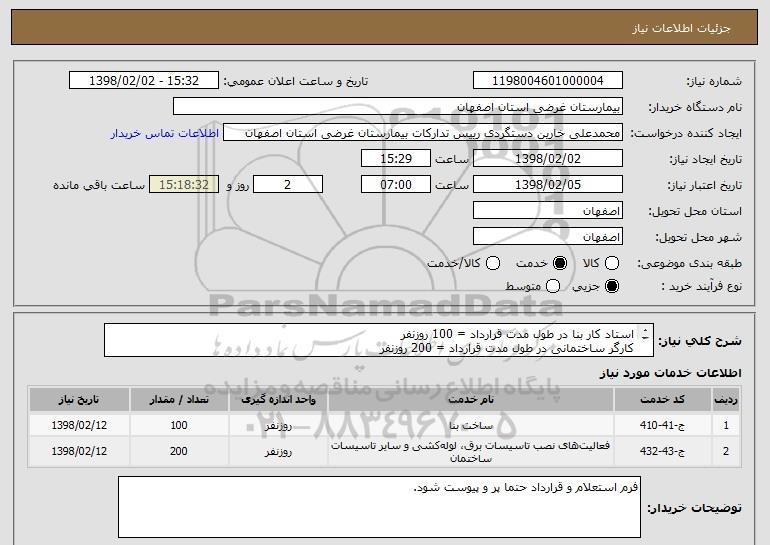Screen dimensions: 770x545
Task: Click the کد خدمت column header
Action: [662, 400]
